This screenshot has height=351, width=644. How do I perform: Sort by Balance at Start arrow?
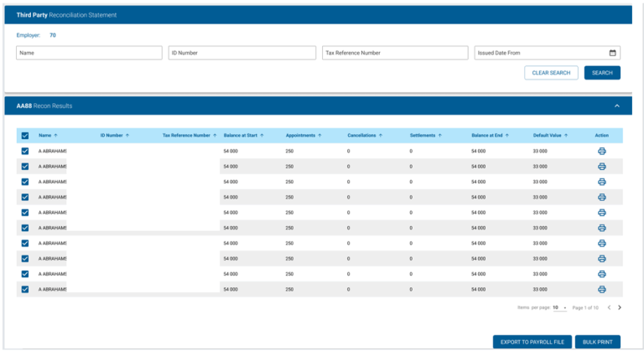262,136
